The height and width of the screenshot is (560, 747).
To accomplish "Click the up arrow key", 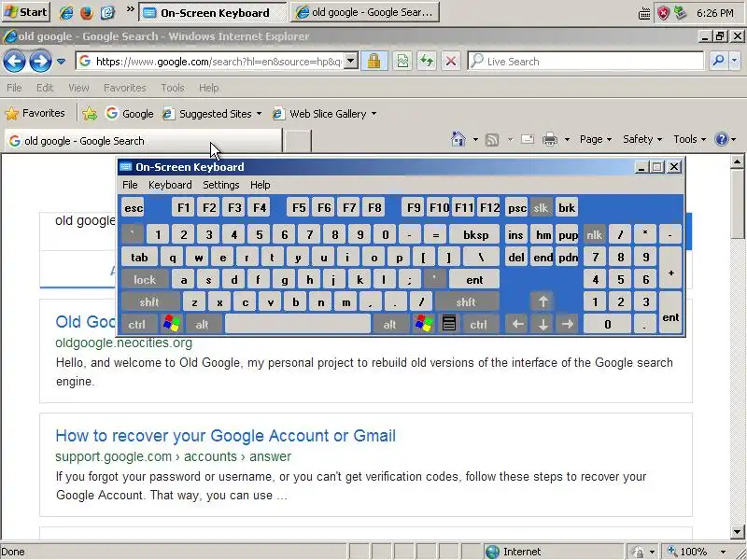I will tap(543, 301).
